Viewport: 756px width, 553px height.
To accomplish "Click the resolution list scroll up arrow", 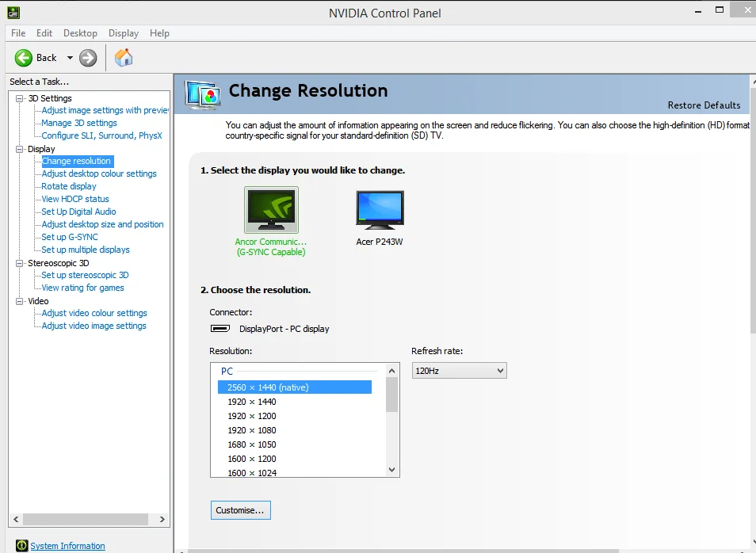I will [x=392, y=371].
